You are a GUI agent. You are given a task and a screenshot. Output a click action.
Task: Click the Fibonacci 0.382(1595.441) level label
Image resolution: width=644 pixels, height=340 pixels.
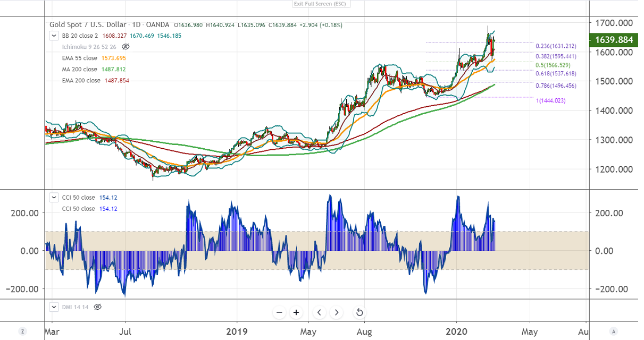(x=556, y=56)
